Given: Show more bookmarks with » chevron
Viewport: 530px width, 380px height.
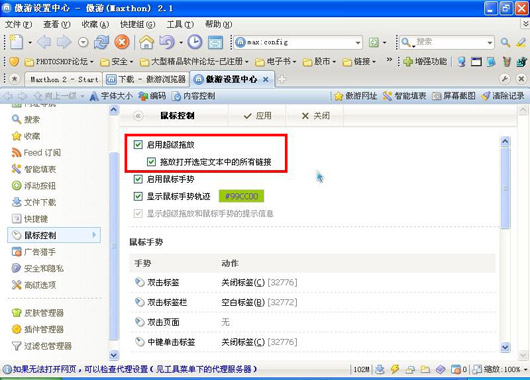Looking at the screenshot, I should [389, 60].
